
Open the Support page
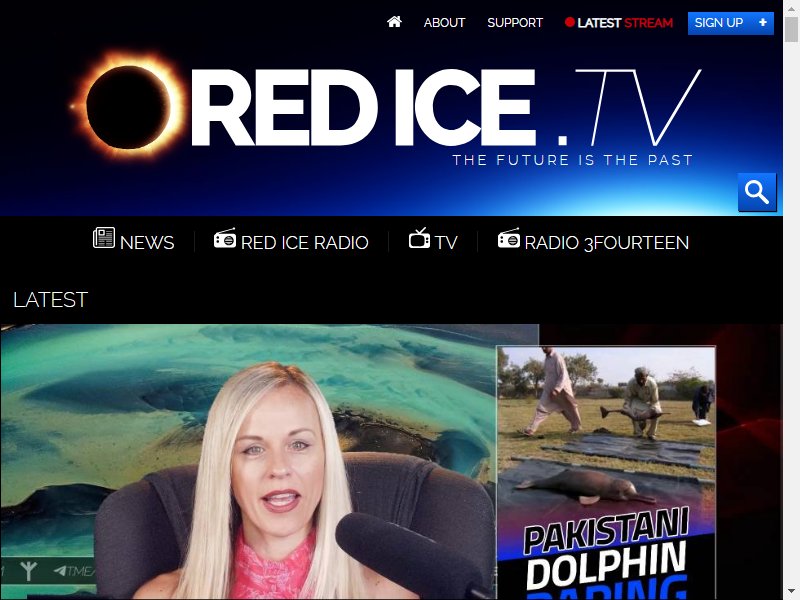point(515,22)
